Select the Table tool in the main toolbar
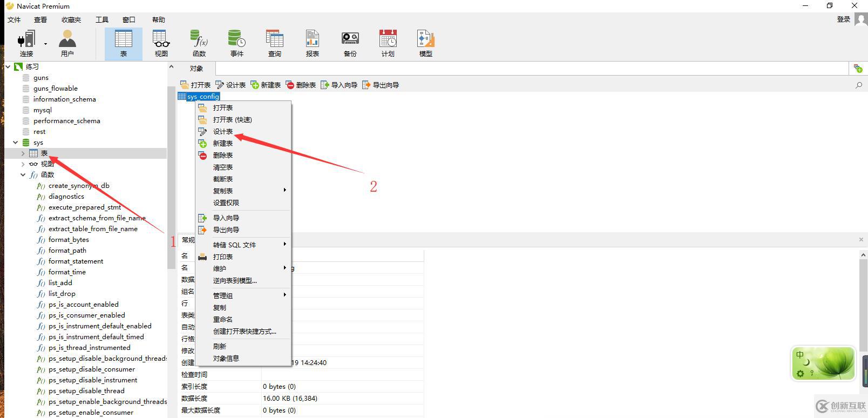Screen dimensions: 868x418 tap(124, 44)
